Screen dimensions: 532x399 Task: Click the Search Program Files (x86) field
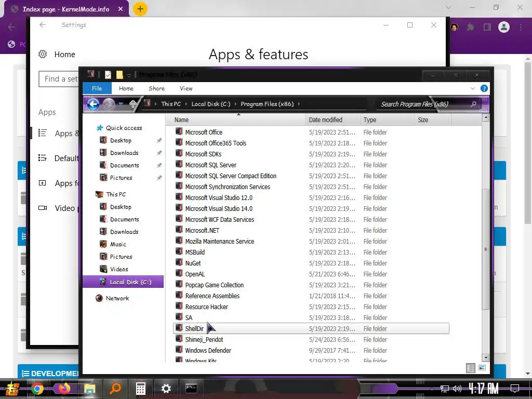pos(429,104)
